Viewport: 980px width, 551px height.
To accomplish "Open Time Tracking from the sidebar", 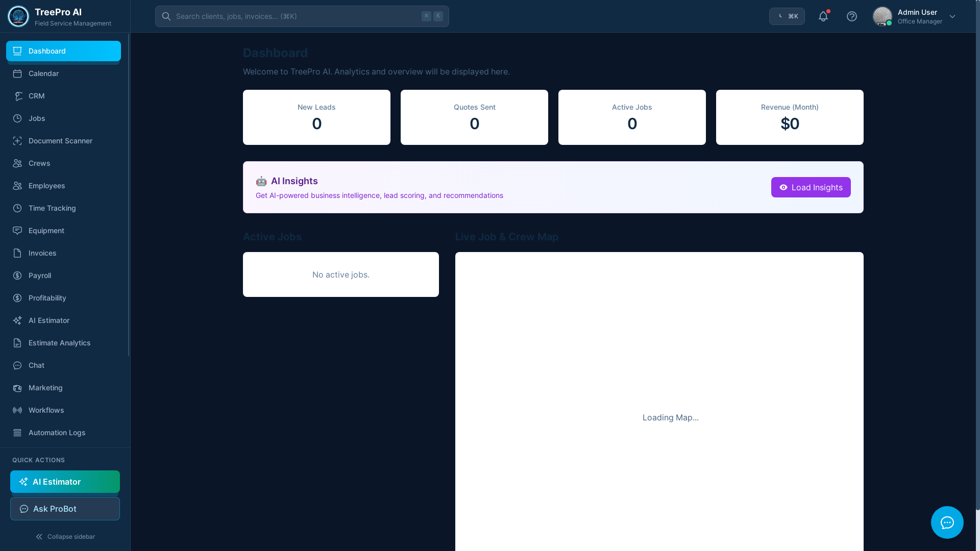I will 63,208.
